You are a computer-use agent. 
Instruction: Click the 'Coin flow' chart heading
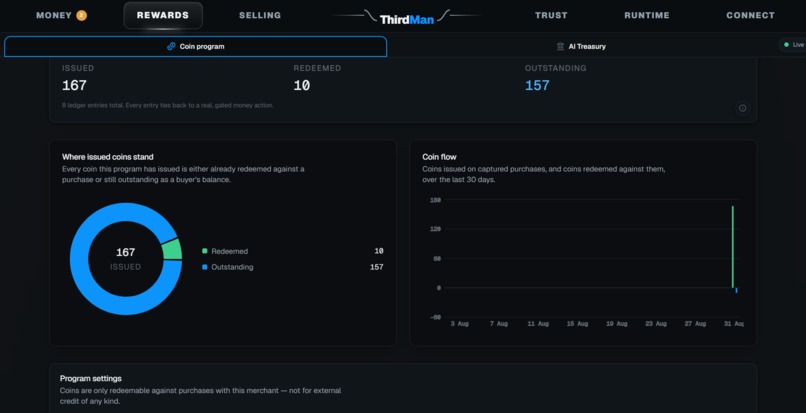pyautogui.click(x=439, y=157)
